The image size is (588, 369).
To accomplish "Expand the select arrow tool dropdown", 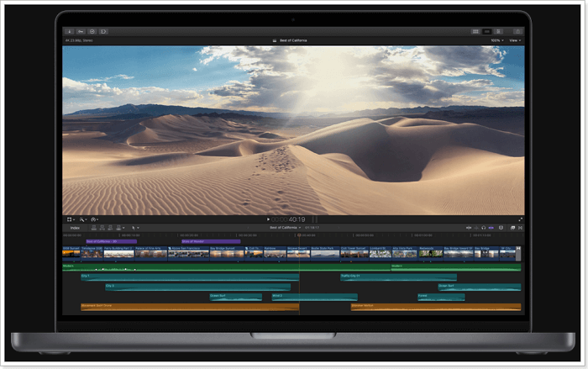I will (136, 228).
